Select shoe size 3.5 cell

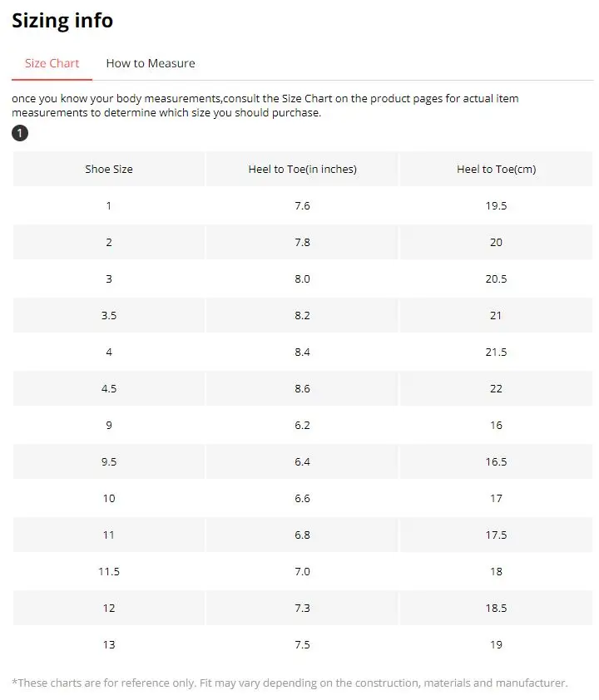[109, 315]
